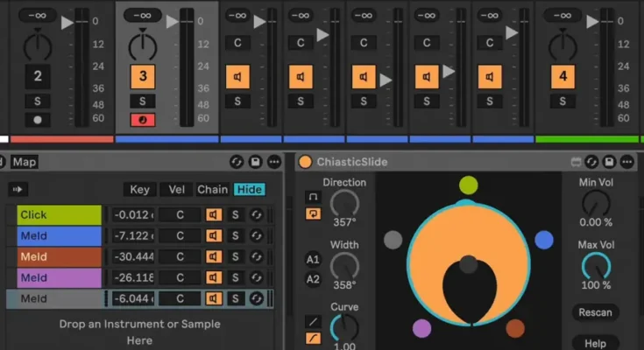Click the pan knob on track 3

(x=143, y=45)
